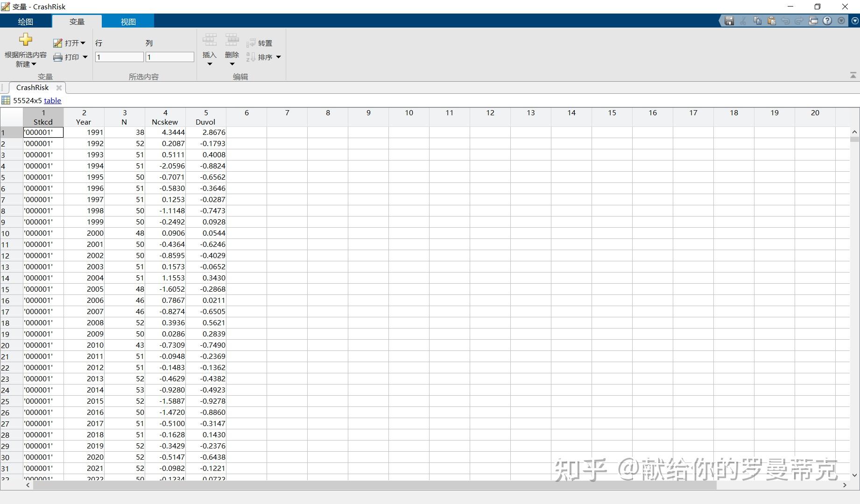Expand the 排序 sort dropdown arrow

click(x=279, y=57)
